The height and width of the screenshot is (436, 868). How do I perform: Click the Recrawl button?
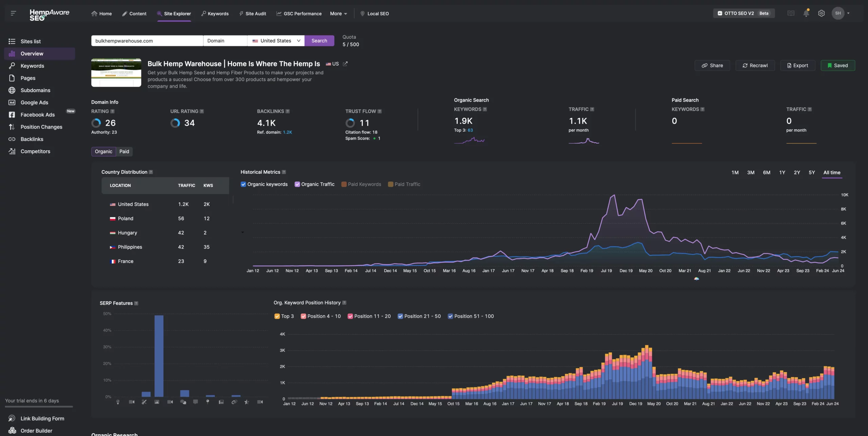(755, 65)
